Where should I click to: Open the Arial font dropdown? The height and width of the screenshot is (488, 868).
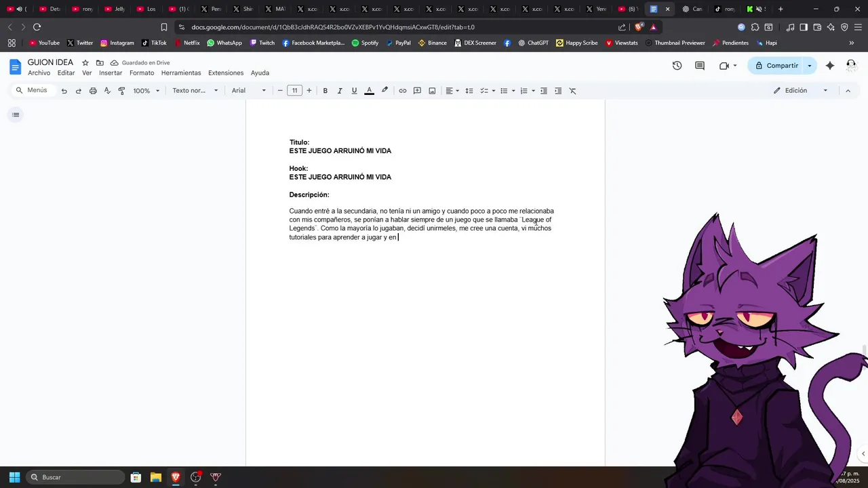click(x=249, y=91)
